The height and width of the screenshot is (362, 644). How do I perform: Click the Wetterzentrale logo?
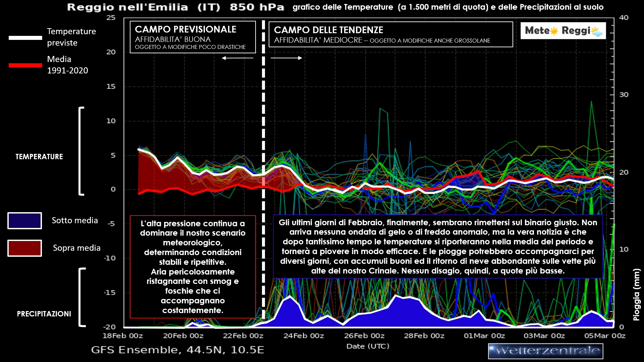point(545,351)
